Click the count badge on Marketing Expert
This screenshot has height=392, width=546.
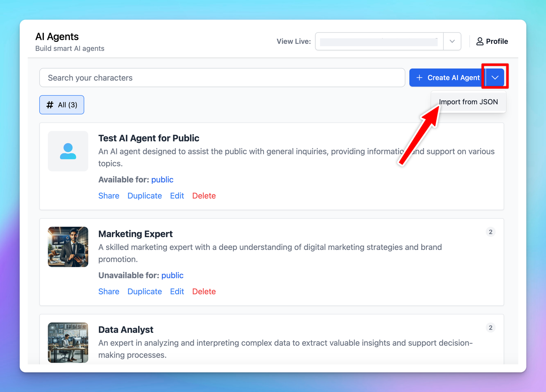tap(491, 232)
